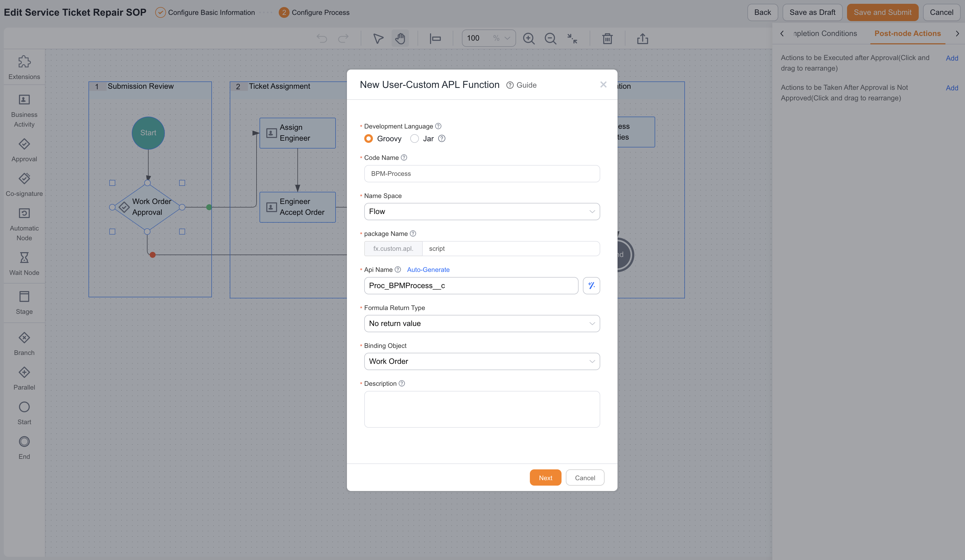965x560 pixels.
Task: Click Save as Draft button
Action: tap(812, 12)
